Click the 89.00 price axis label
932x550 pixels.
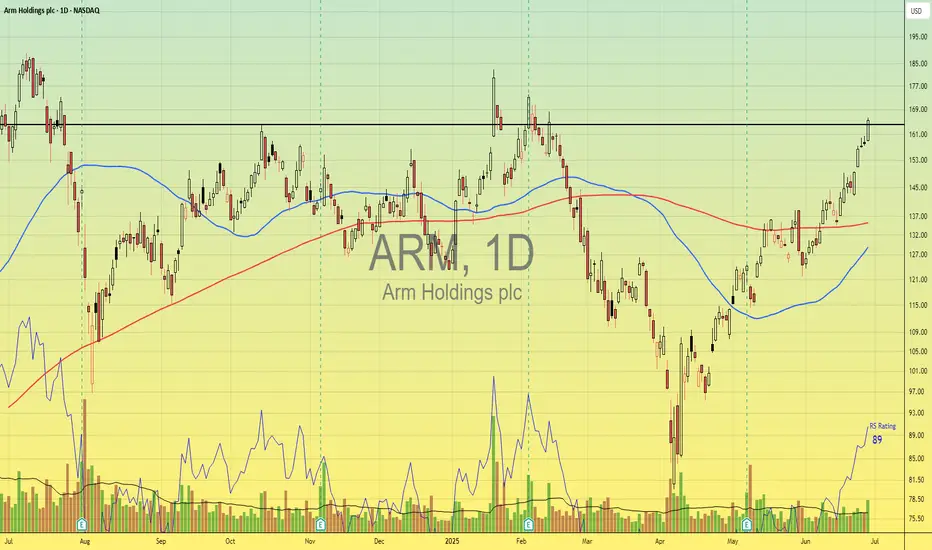point(918,435)
